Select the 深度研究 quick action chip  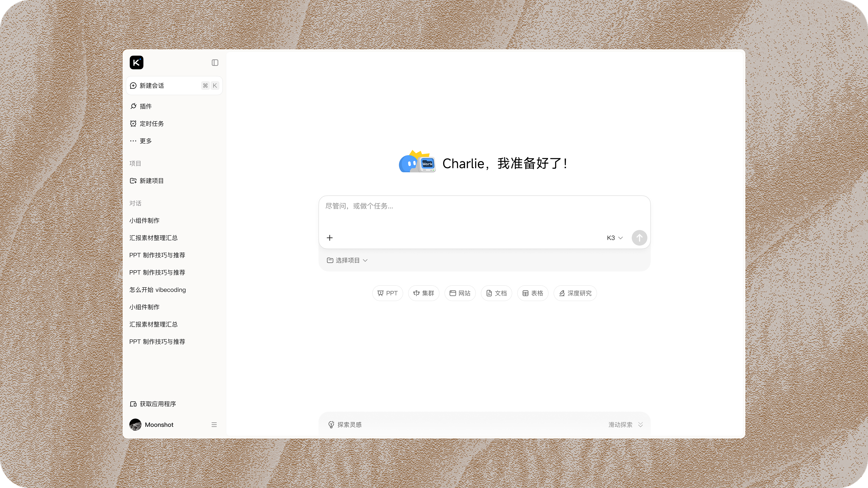click(575, 293)
